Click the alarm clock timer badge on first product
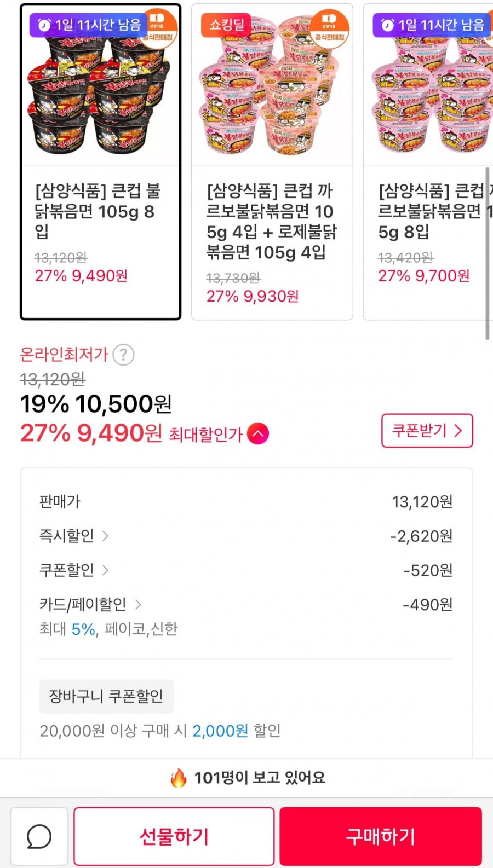Screen dimensions: 493x868 tap(89, 25)
